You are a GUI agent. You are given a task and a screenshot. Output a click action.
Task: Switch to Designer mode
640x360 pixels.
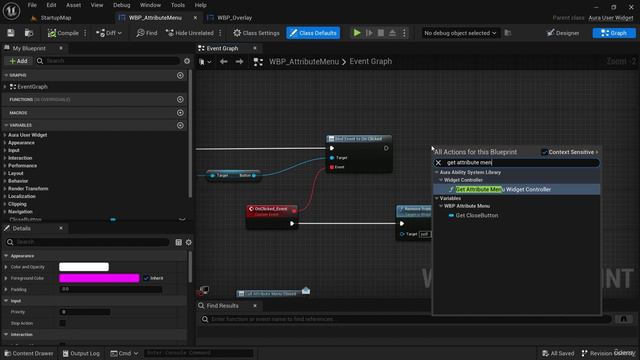(563, 33)
